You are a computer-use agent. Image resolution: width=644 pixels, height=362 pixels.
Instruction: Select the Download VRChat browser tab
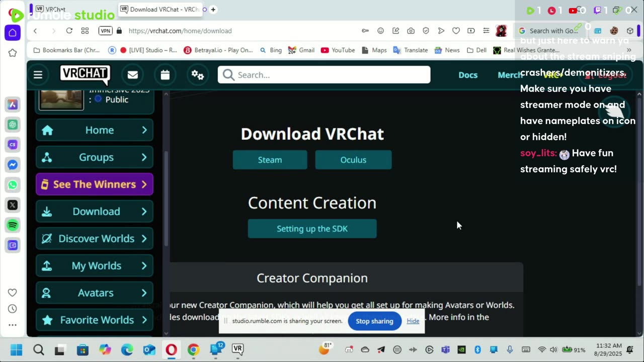coord(160,10)
